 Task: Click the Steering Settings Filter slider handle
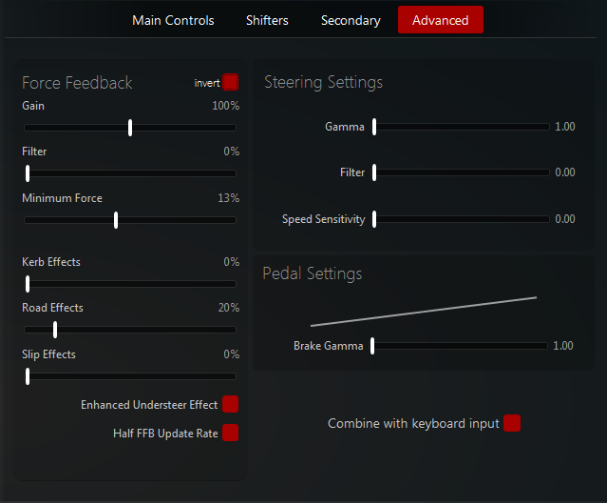[x=374, y=172]
